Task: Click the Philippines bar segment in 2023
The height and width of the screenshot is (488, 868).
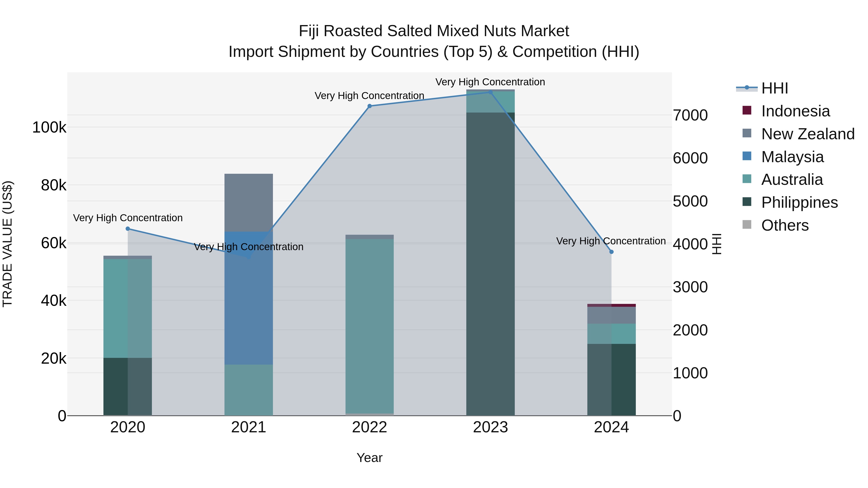Action: point(490,264)
